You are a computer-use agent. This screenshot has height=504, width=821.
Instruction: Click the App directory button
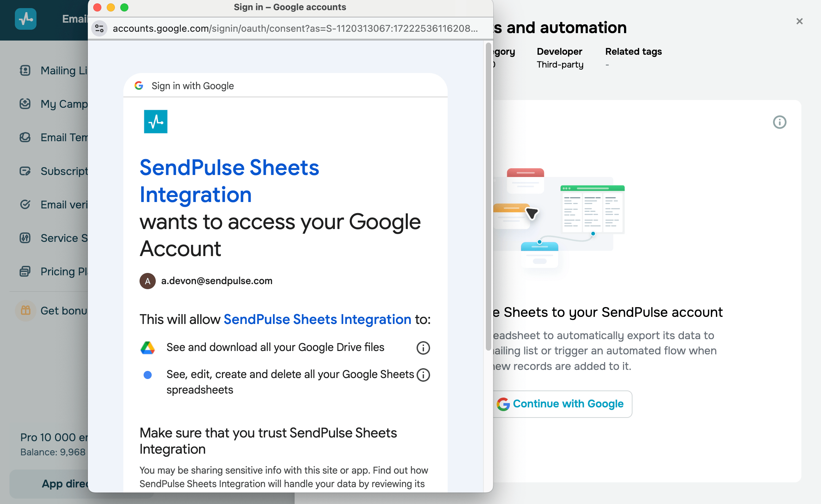[x=64, y=484]
